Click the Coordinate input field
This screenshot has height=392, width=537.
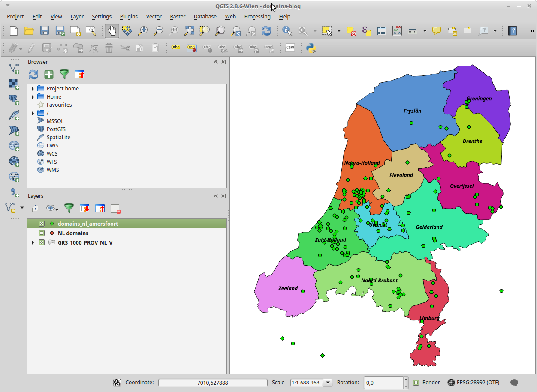click(212, 383)
